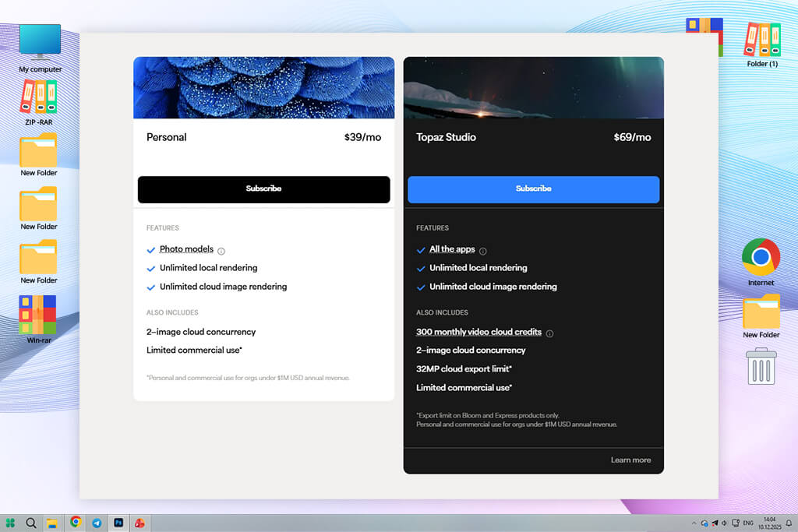Open the volume control in the tray
The image size is (798, 532).
pos(724,523)
